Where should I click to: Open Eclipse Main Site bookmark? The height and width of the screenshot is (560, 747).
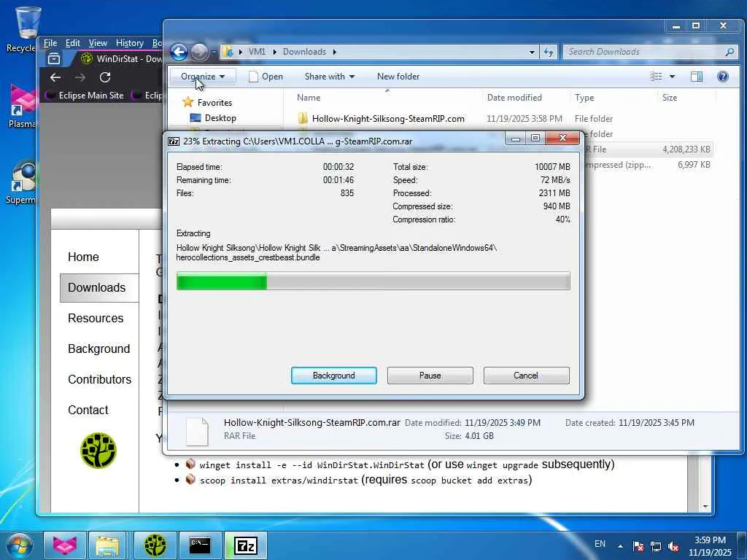(85, 96)
